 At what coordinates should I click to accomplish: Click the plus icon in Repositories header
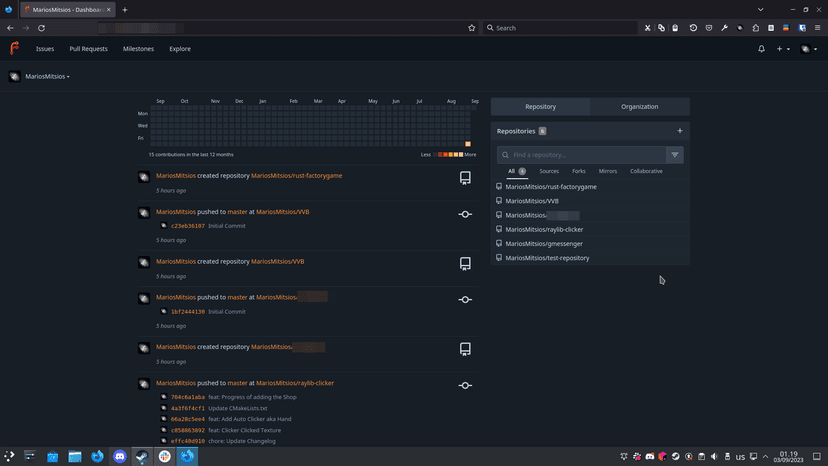(680, 131)
